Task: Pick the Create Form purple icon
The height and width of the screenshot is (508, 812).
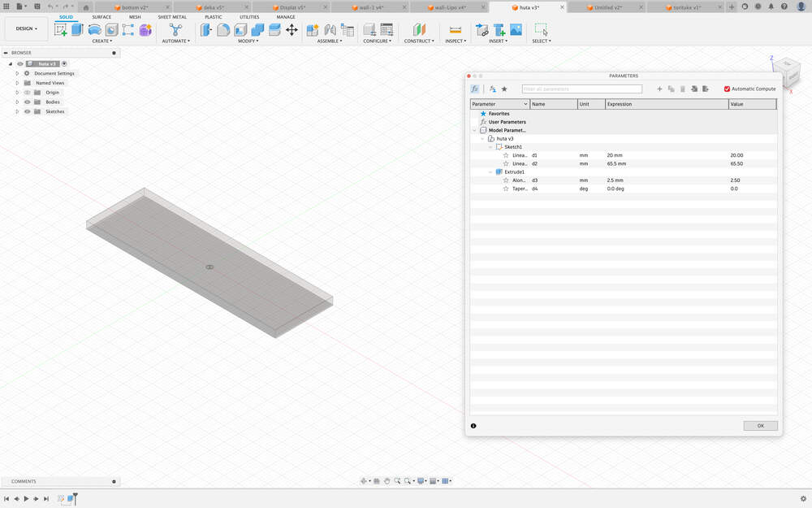Action: pos(145,29)
